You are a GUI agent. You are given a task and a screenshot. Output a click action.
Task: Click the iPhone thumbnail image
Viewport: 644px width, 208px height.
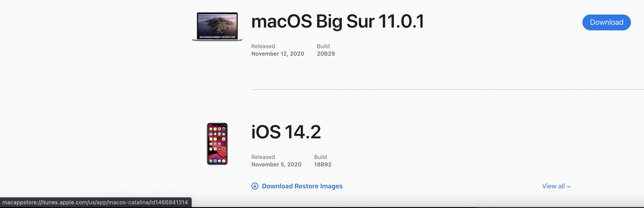(217, 144)
